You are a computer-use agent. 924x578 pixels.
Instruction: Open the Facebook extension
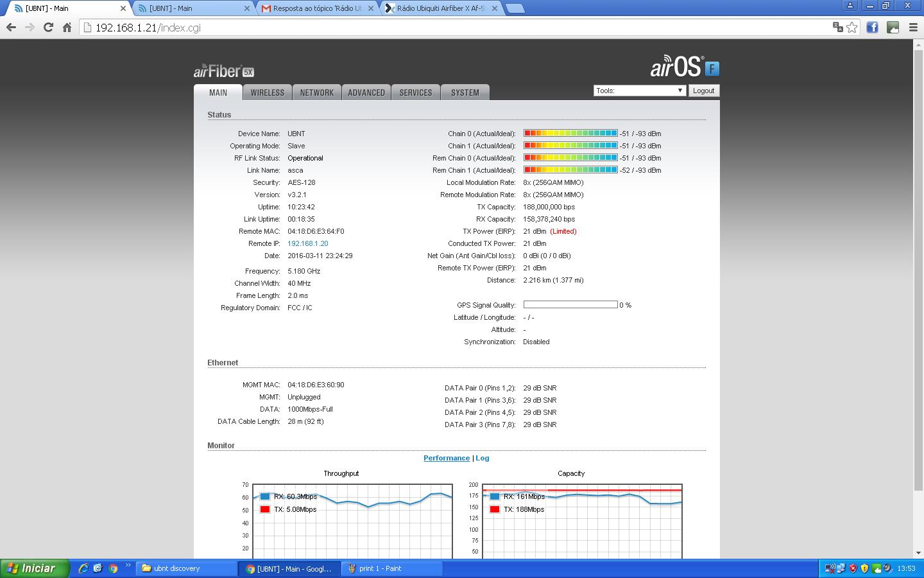click(872, 27)
